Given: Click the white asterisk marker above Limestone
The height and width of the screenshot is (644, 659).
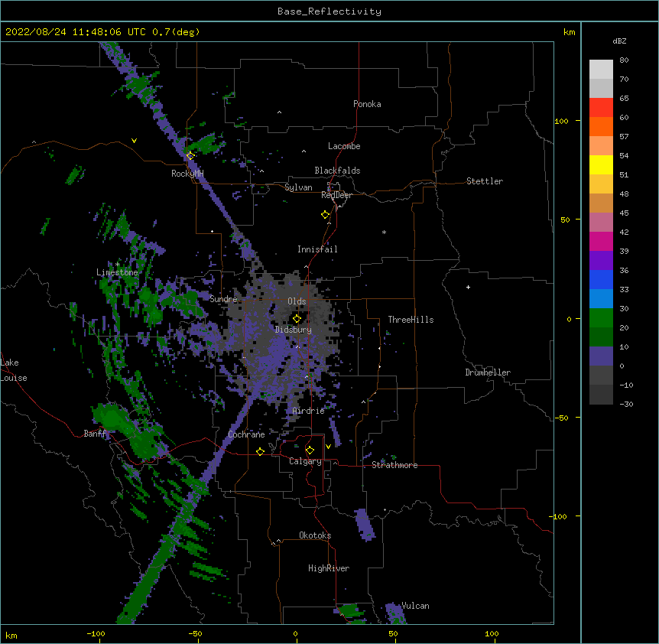Looking at the screenshot, I should click(x=118, y=264).
